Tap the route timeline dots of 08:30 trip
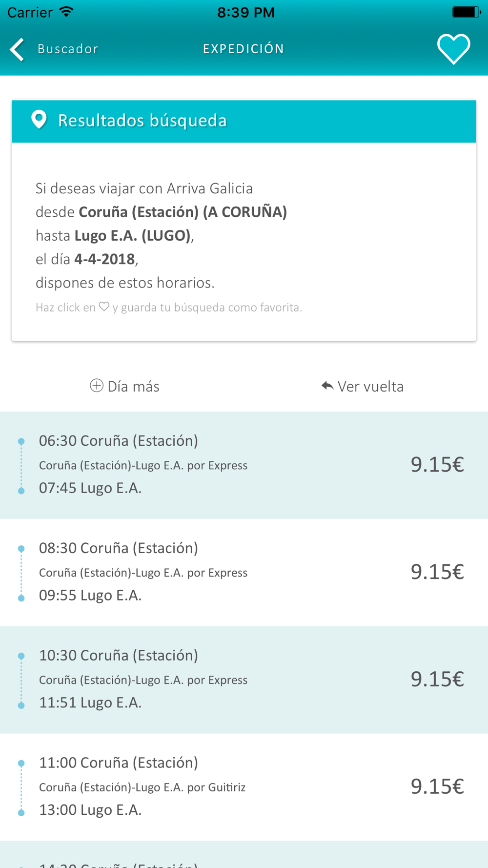The height and width of the screenshot is (868, 488). [x=21, y=573]
